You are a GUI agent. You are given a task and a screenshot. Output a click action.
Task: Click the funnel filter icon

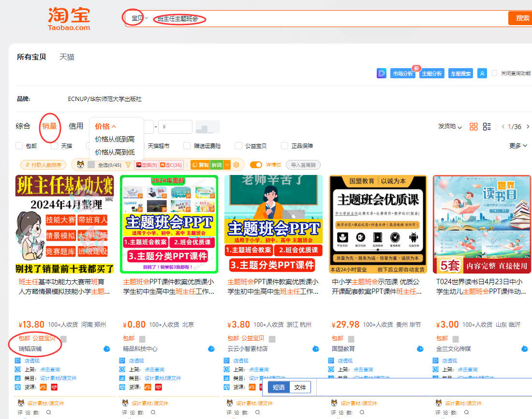pyautogui.click(x=128, y=165)
